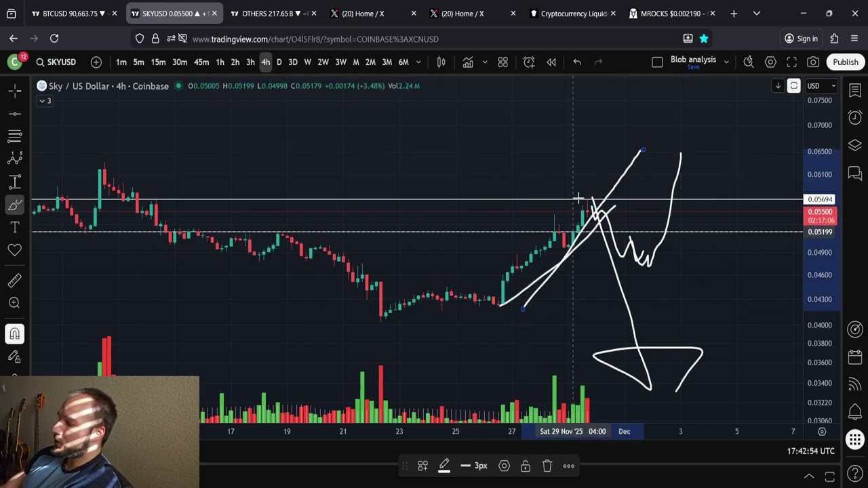This screenshot has height=488, width=868.
Task: Open the Object tree layers panel
Action: point(854,146)
